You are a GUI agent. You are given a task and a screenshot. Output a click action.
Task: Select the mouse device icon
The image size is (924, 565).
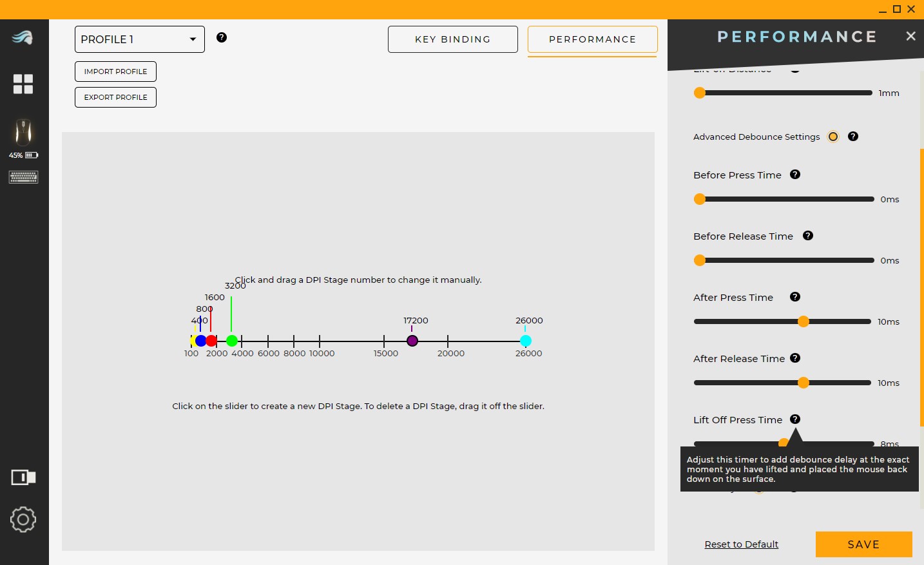point(23,132)
